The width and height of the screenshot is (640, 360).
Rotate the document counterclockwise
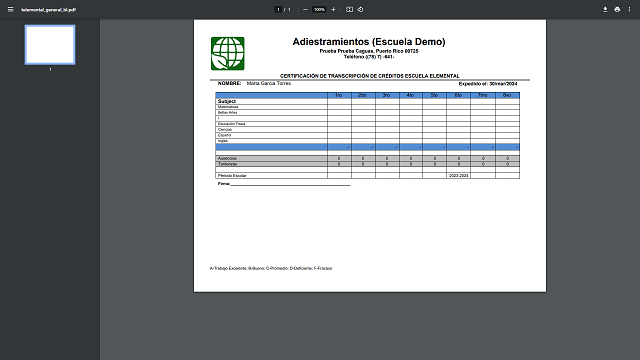(x=360, y=9)
